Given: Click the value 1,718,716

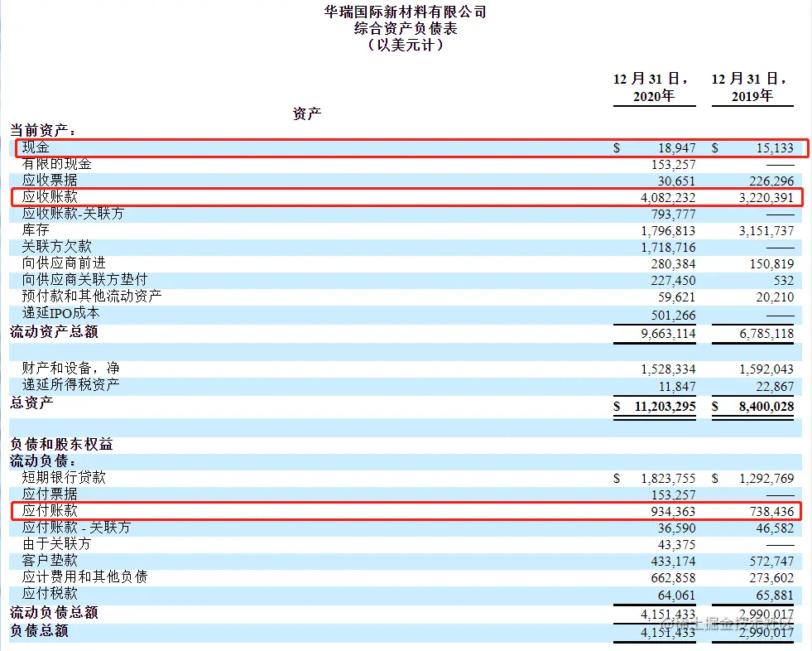Looking at the screenshot, I should (x=668, y=248).
